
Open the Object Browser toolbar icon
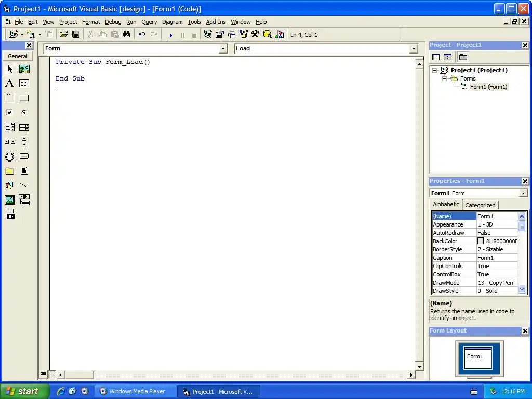click(x=244, y=35)
